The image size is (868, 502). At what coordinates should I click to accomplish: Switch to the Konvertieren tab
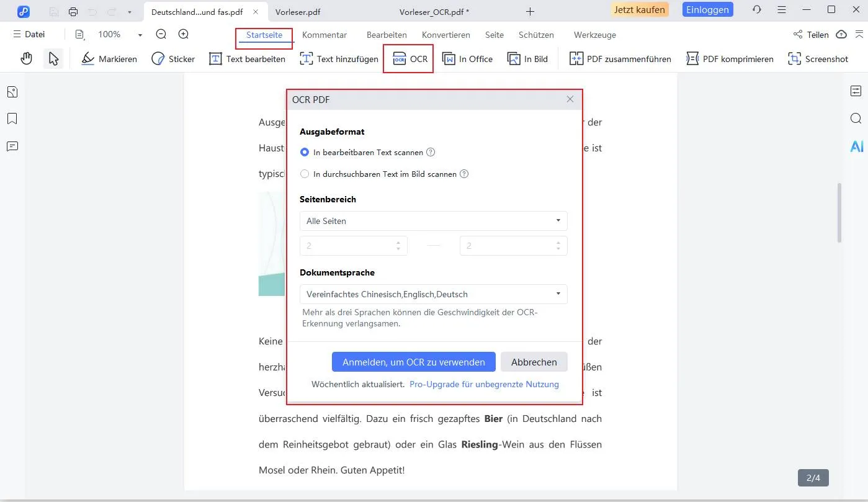coord(446,35)
